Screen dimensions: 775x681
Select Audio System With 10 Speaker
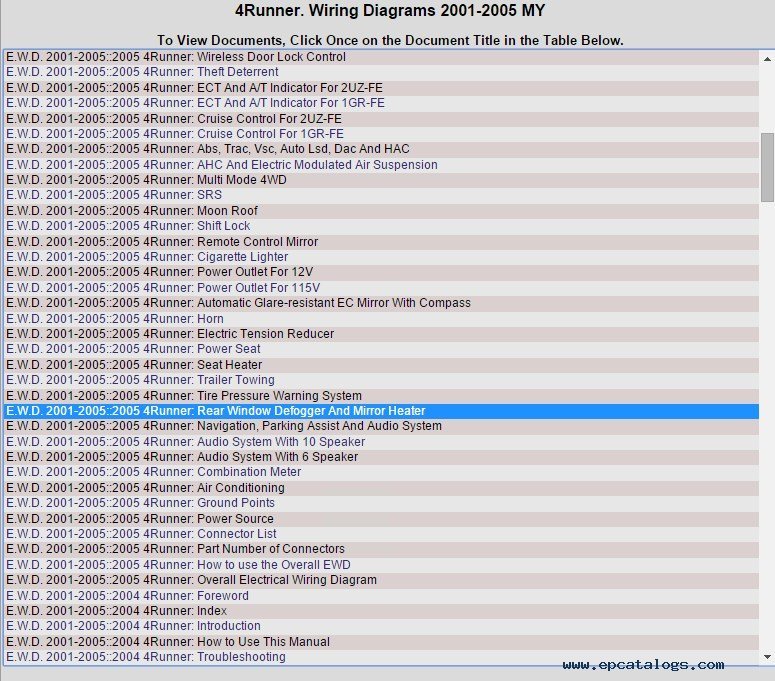coord(381,442)
